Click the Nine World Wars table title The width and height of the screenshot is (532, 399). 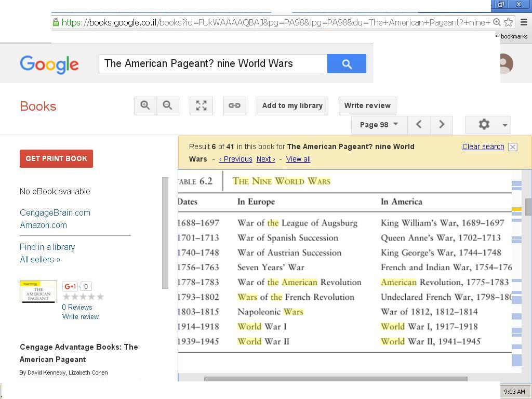point(281,181)
